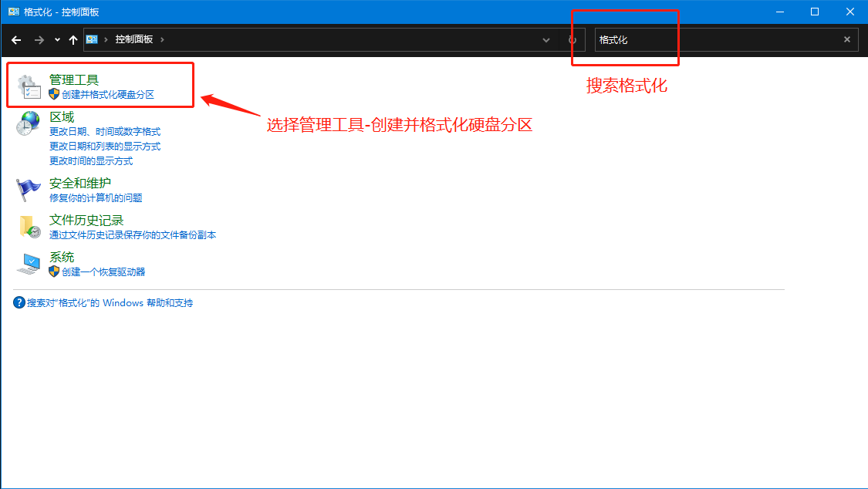Clear the search box with the X
868x489 pixels.
(846, 39)
